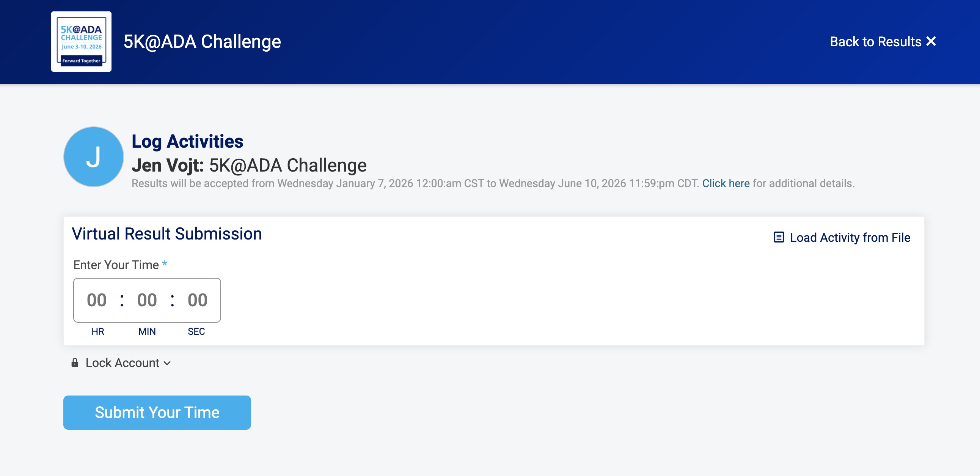Click the 5K@ADA Challenge header title
Viewport: 980px width, 476px height.
(202, 41)
